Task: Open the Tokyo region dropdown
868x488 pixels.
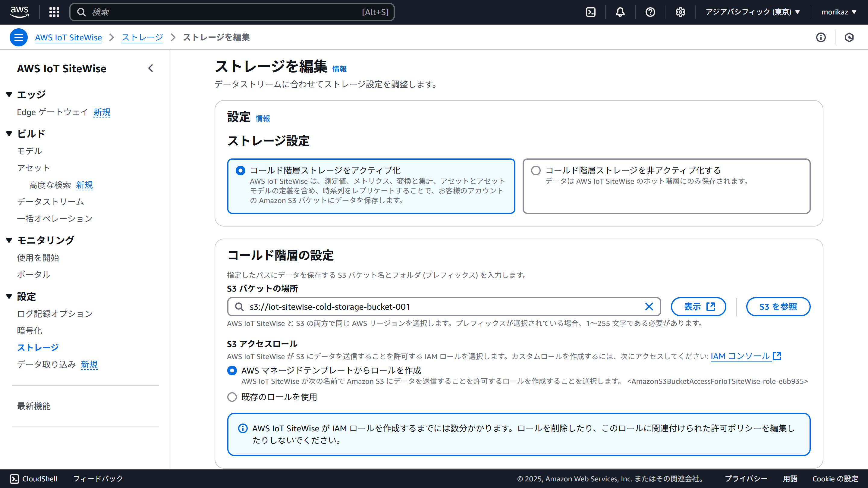Action: [753, 12]
